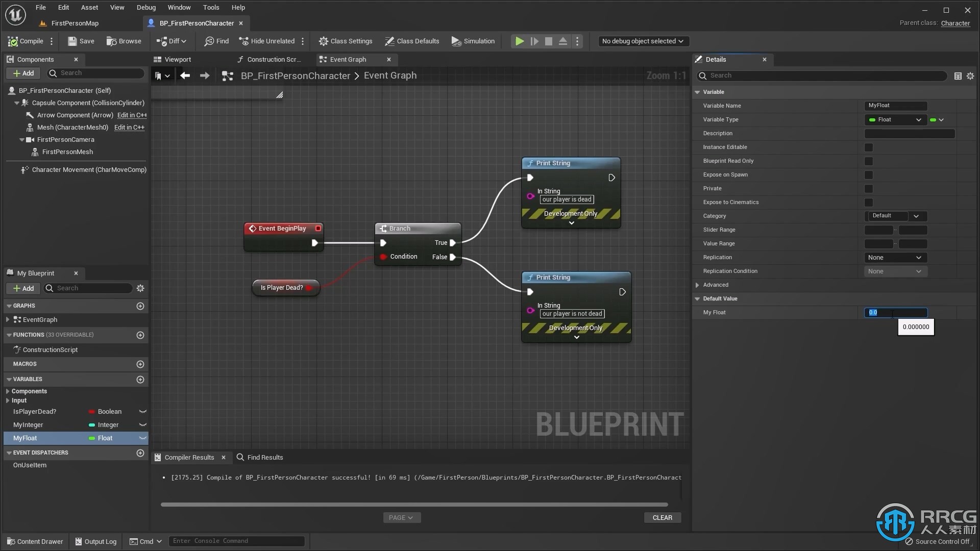The height and width of the screenshot is (551, 980).
Task: Toggle IsPlayerDead? variable eye visibility
Action: click(x=143, y=412)
